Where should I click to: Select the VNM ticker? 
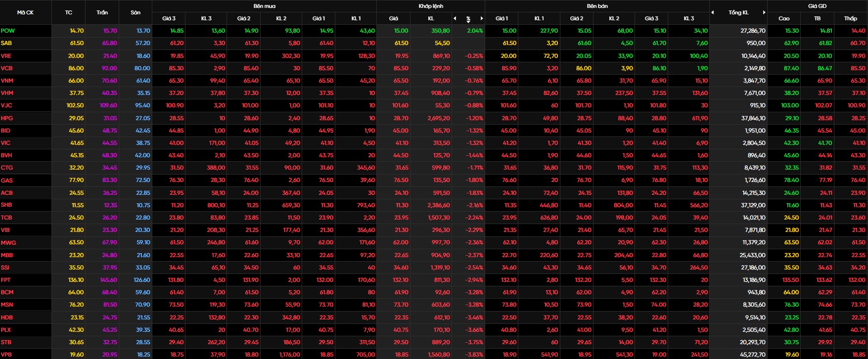click(x=7, y=81)
